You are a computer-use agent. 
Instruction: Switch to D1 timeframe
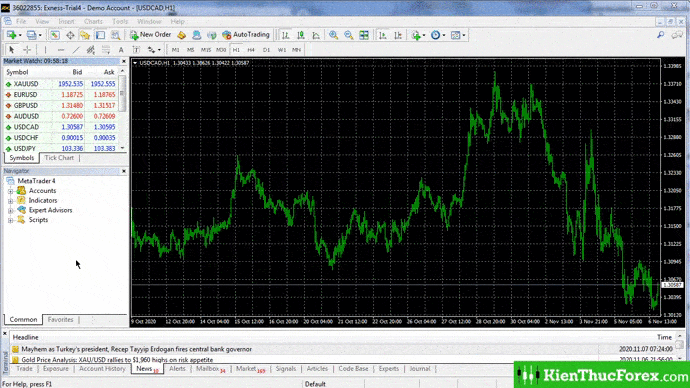266,50
